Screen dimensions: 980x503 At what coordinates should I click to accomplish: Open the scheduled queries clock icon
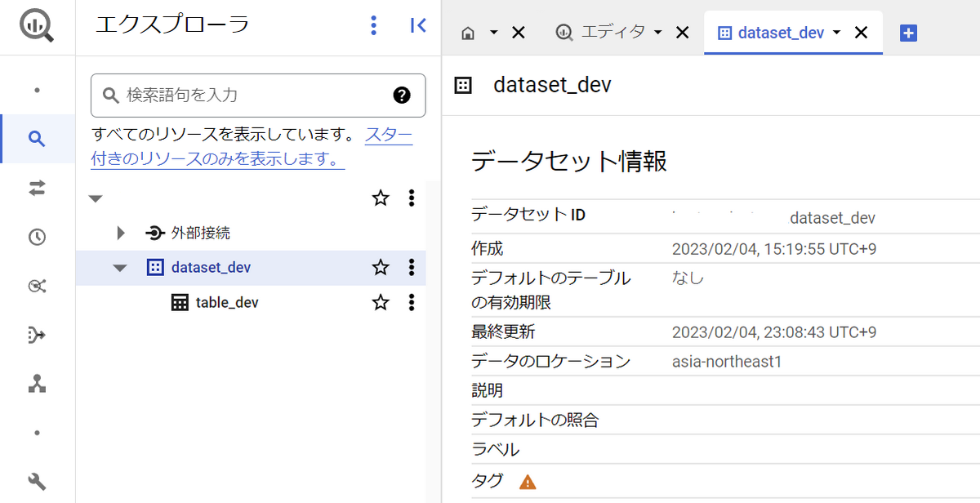pyautogui.click(x=37, y=237)
